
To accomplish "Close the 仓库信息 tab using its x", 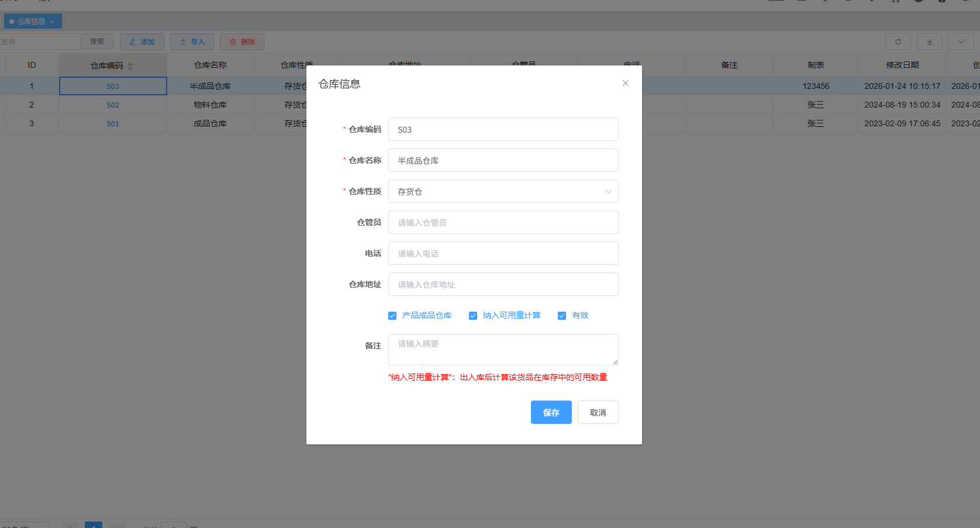I will click(52, 22).
